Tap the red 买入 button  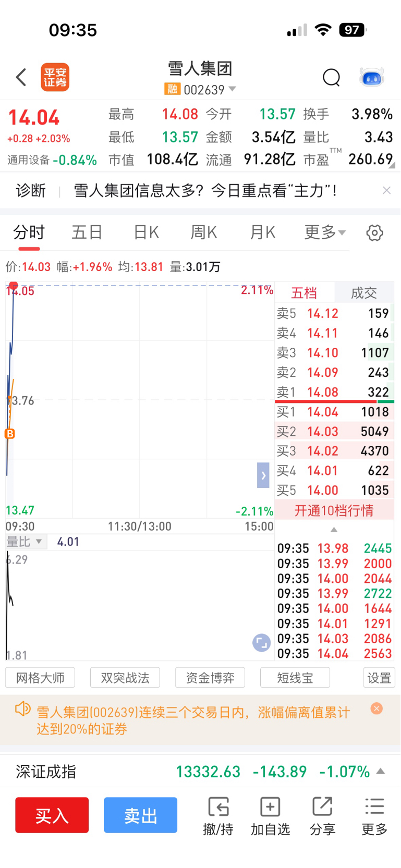[52, 815]
